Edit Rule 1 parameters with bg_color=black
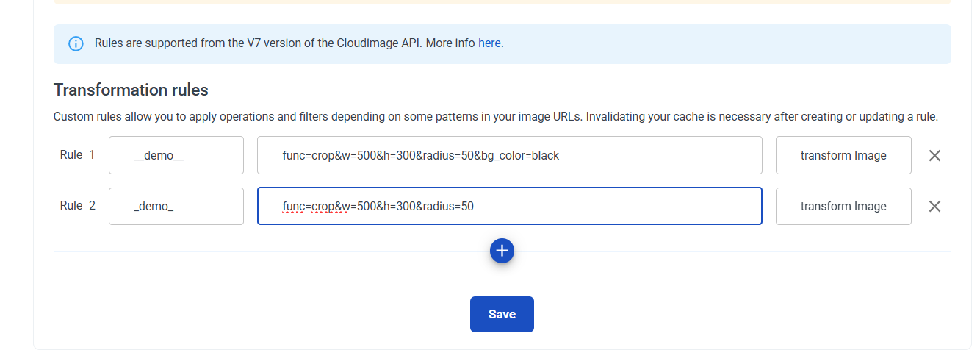Image resolution: width=980 pixels, height=364 pixels. (509, 155)
